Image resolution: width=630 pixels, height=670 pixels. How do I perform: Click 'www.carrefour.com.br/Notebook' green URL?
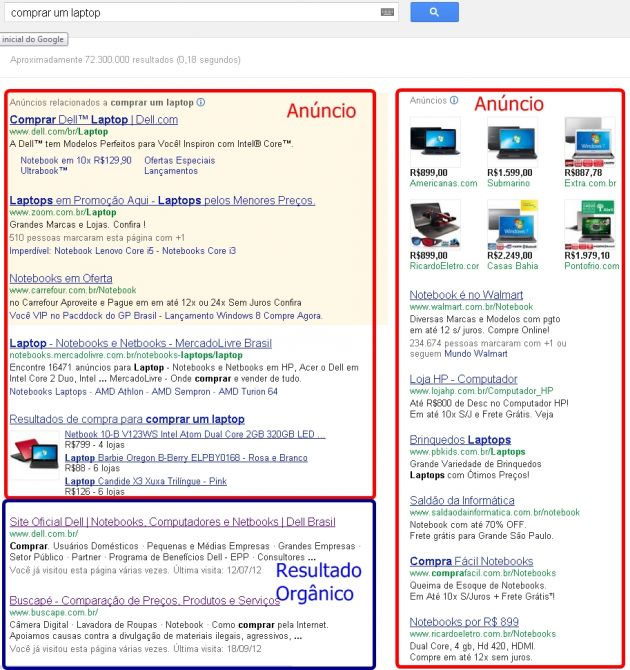coord(73,290)
